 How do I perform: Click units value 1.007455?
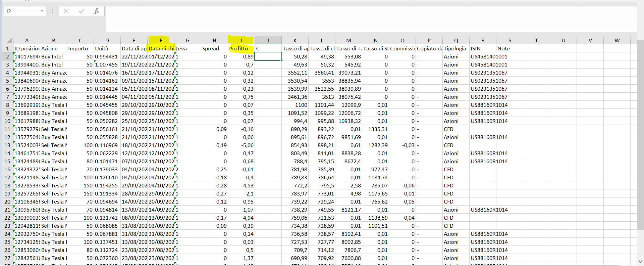point(107,64)
